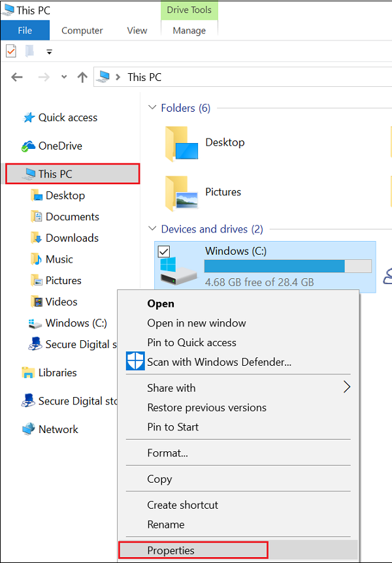Choose Properties from the context menu

[171, 551]
